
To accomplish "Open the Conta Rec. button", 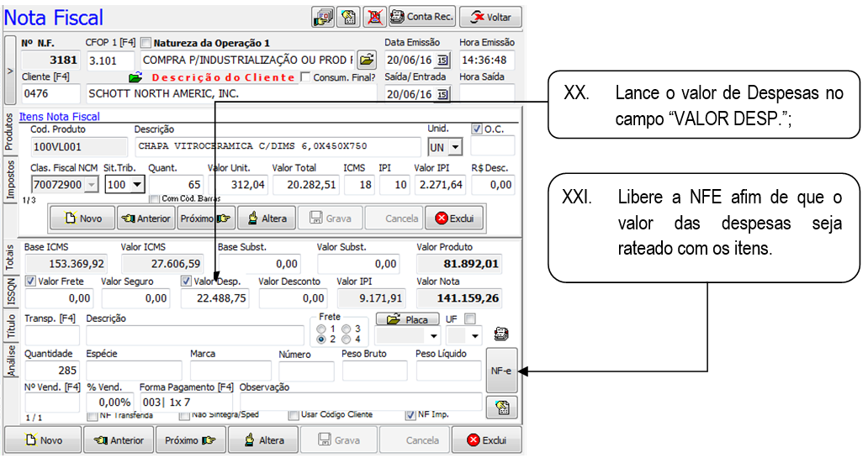I will click(x=423, y=17).
